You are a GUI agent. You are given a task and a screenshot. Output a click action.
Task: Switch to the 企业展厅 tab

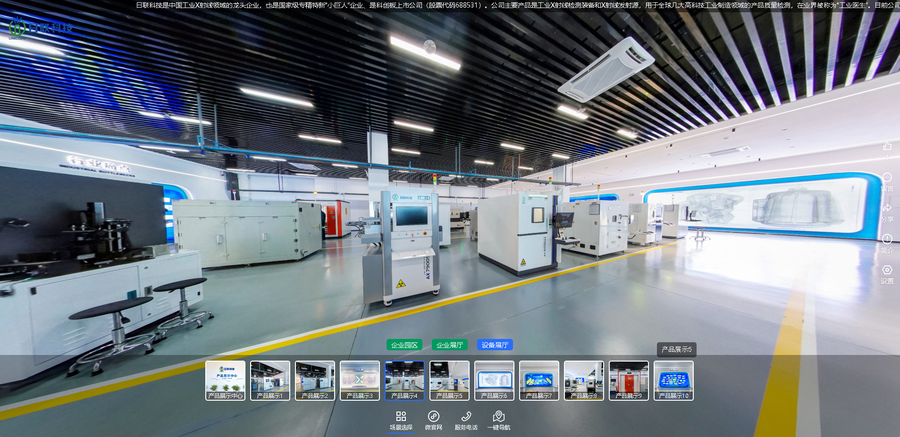click(449, 345)
